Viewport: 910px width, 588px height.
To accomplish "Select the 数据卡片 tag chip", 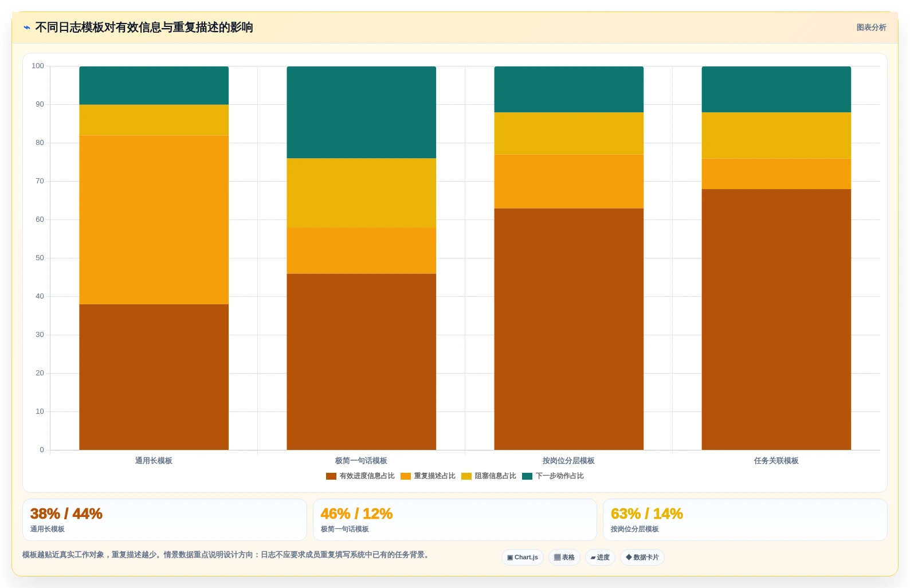I will pyautogui.click(x=642, y=557).
